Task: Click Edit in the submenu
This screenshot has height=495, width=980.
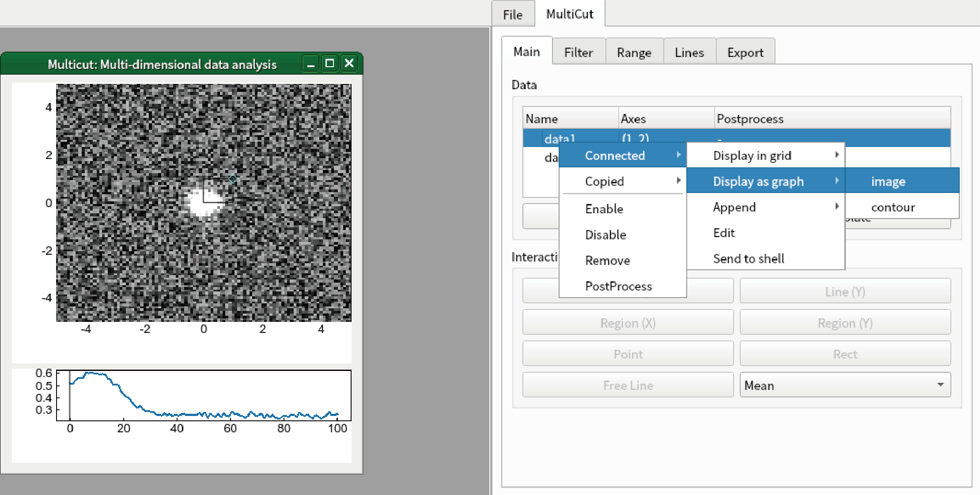Action: pos(765,233)
